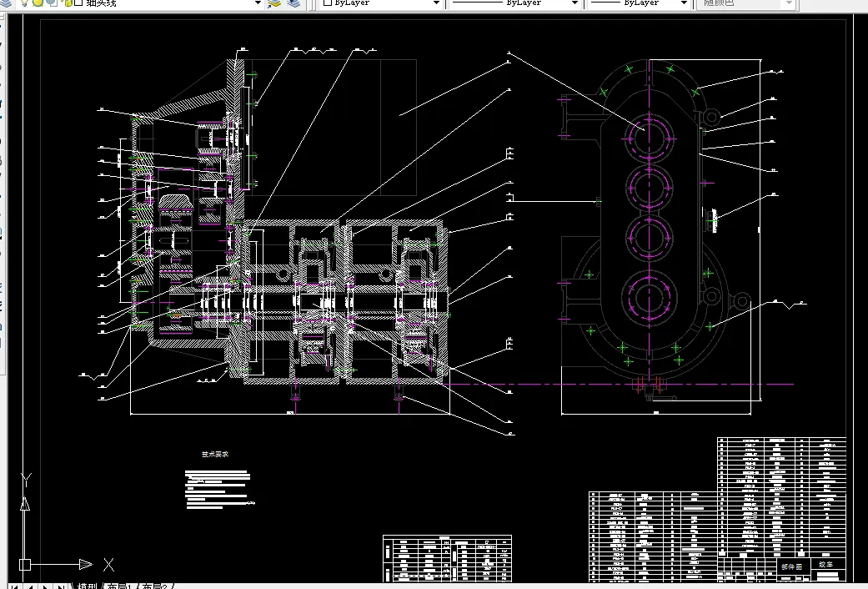Viewport: 868px width, 589px height.
Task: Open the layer dropdown showing 细实线
Action: [x=257, y=3]
